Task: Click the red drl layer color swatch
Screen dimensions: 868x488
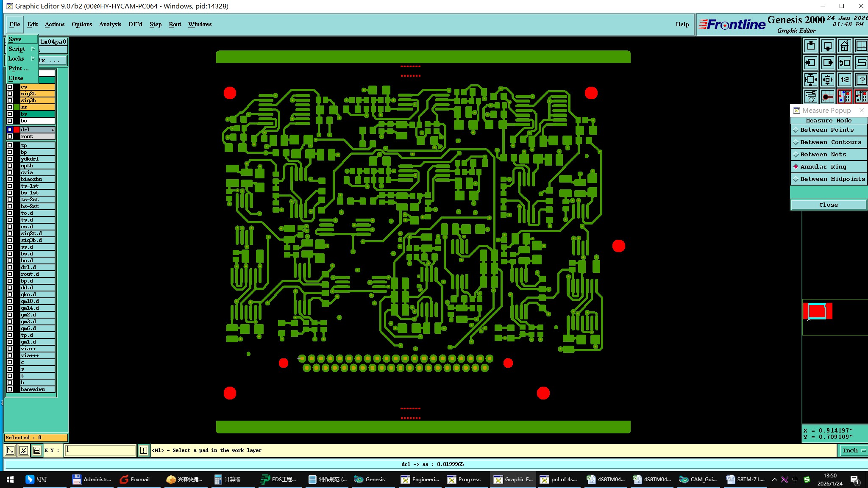Action: 17,130
